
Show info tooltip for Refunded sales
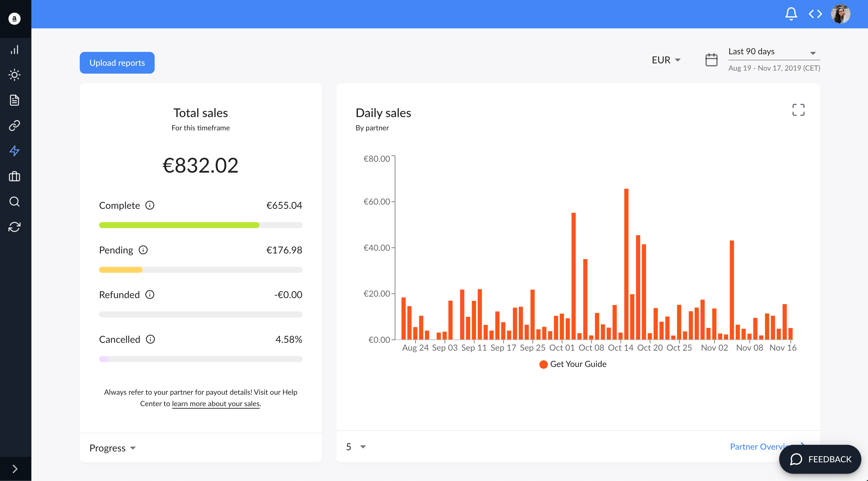coord(149,295)
